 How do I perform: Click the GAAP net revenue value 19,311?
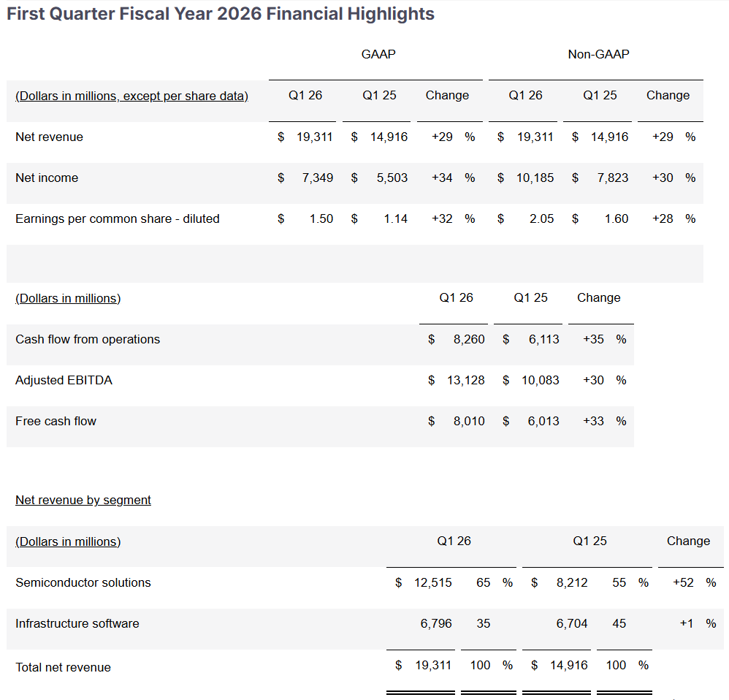coord(315,137)
